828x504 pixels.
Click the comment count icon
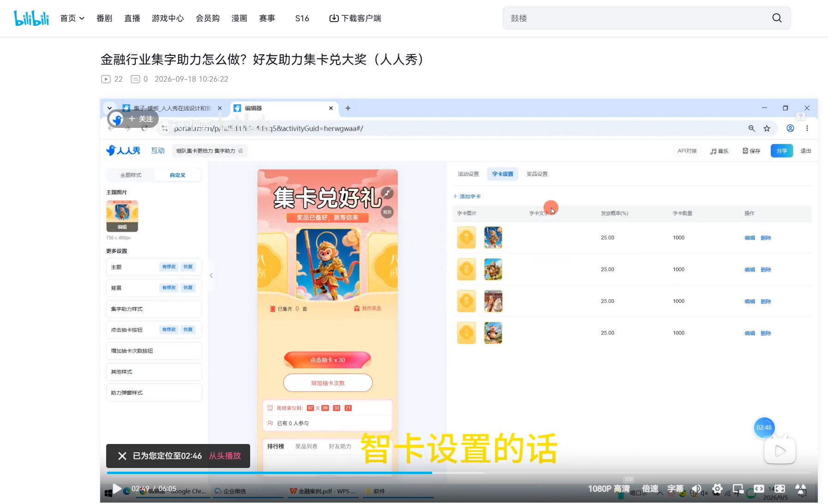[135, 79]
